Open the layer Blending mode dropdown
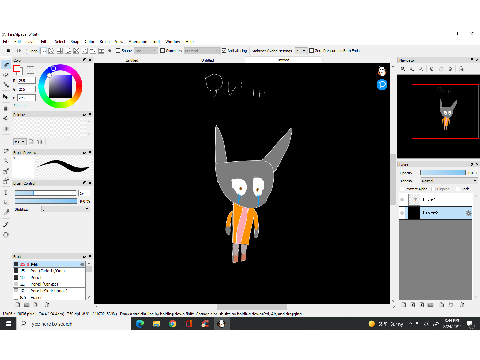Screen dimensions: 480x360 449,181
